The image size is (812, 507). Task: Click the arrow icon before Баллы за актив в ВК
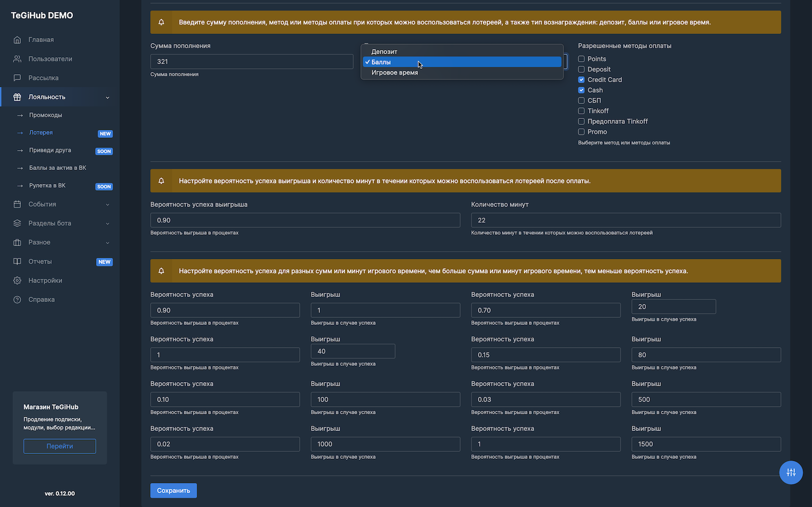coord(20,168)
